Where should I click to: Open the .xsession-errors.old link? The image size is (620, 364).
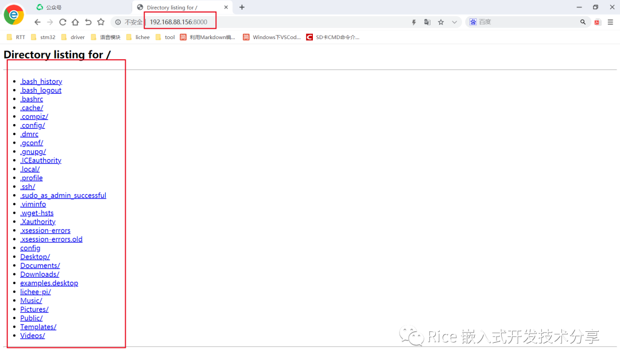52,239
